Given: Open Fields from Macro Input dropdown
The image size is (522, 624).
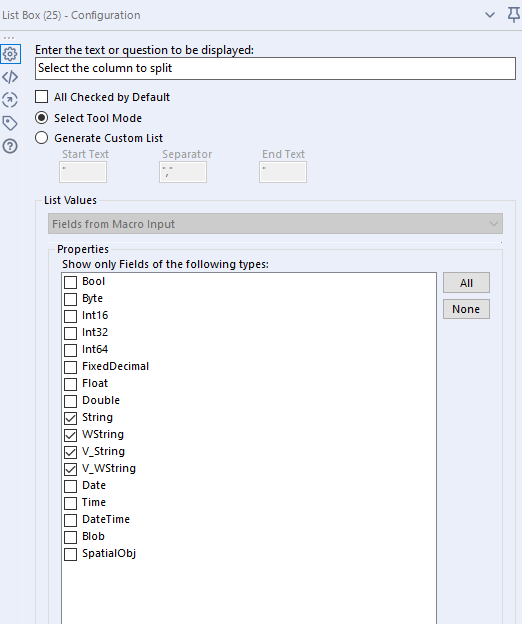Looking at the screenshot, I should pyautogui.click(x=275, y=224).
